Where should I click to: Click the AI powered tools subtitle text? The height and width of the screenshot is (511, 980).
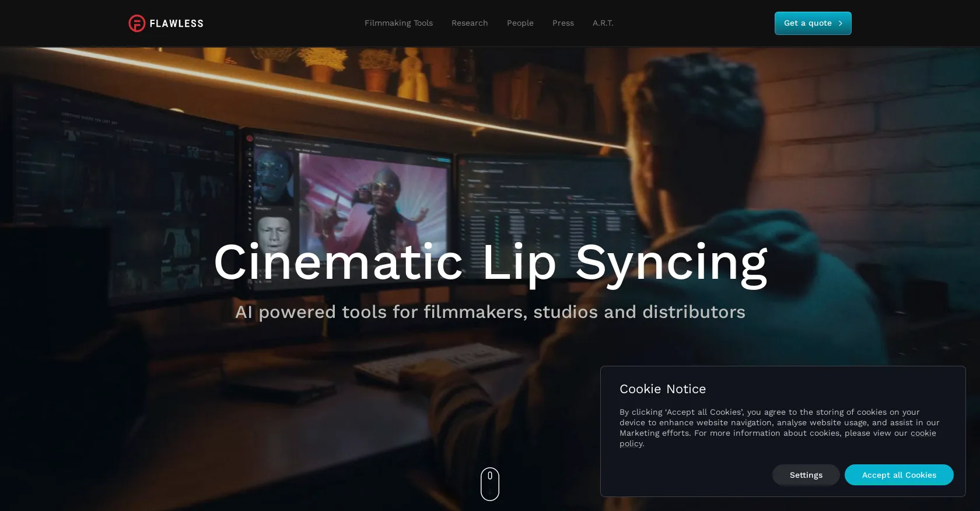[490, 312]
